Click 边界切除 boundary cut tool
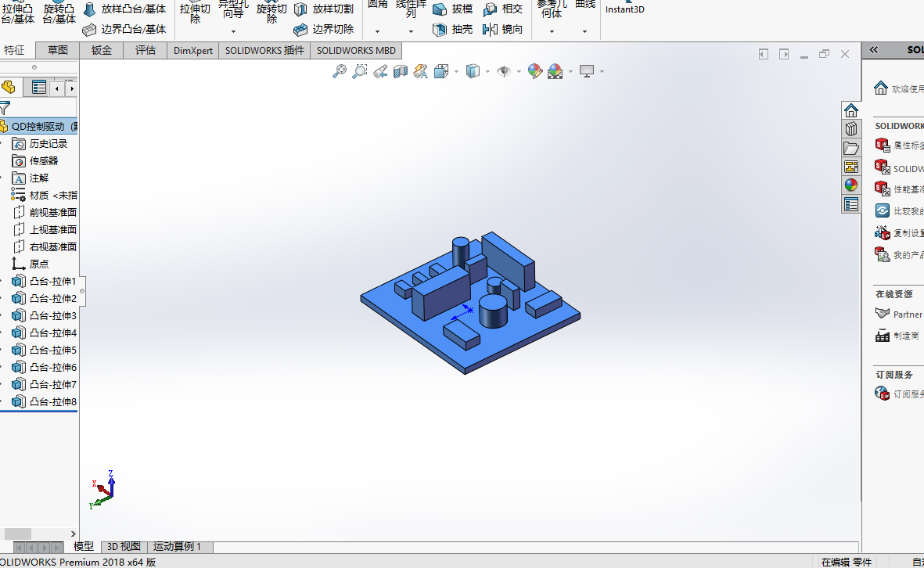Viewport: 924px width, 568px height. (324, 30)
